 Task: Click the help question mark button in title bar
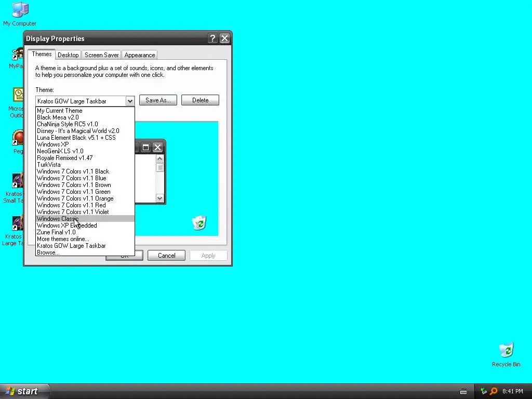(x=212, y=38)
